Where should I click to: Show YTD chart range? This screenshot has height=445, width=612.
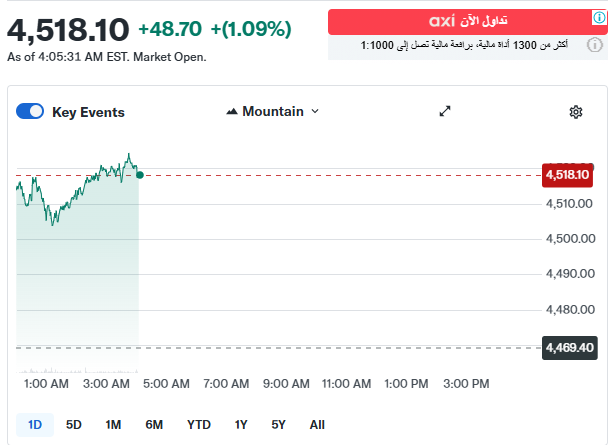pyautogui.click(x=199, y=424)
